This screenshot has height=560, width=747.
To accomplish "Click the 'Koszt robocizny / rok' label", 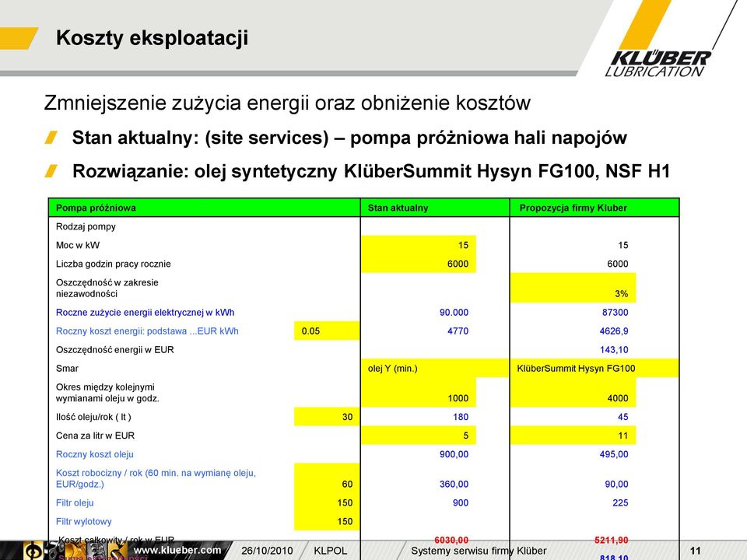I will pos(156,478).
